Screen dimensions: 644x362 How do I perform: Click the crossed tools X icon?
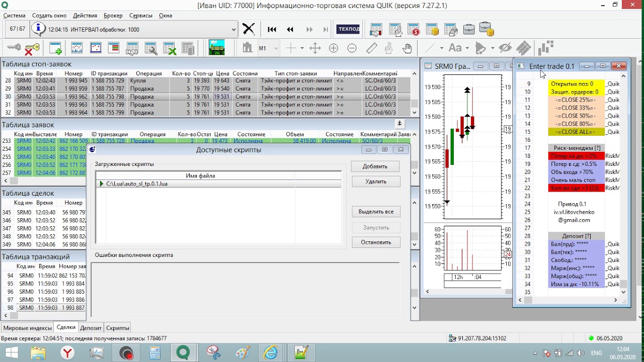click(x=249, y=29)
